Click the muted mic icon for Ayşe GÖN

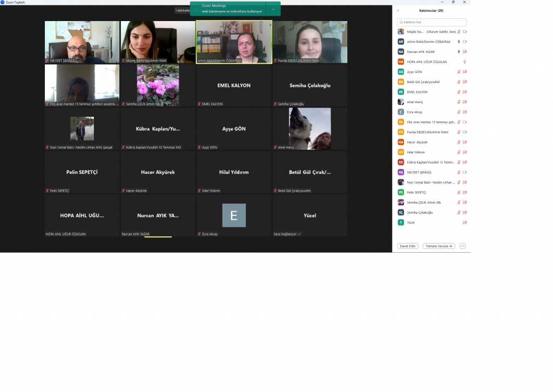pos(458,72)
